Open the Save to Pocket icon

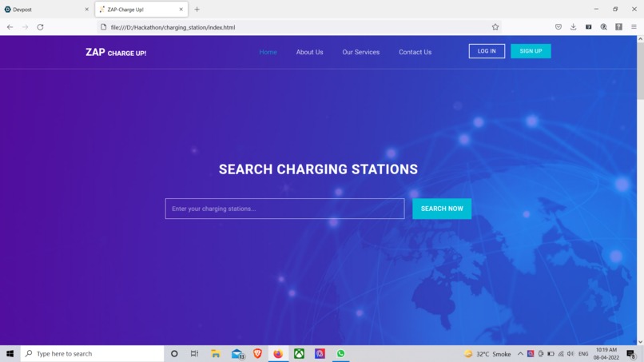point(559,26)
